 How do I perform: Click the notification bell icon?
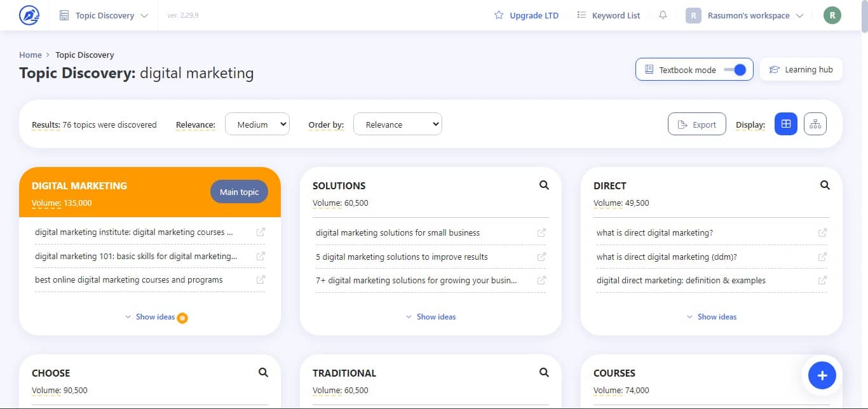[x=663, y=15]
